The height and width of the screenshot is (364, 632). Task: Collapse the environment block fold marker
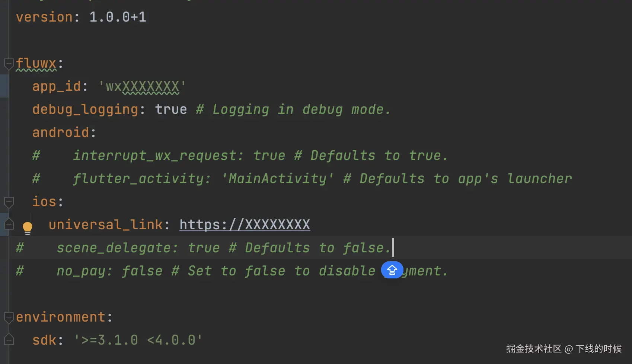pyautogui.click(x=9, y=317)
